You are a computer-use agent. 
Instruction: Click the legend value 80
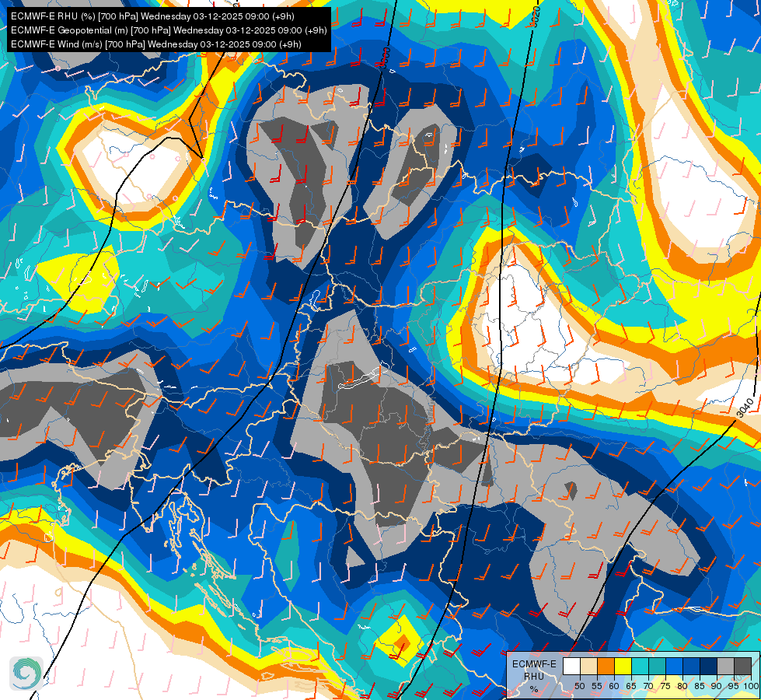[682, 686]
